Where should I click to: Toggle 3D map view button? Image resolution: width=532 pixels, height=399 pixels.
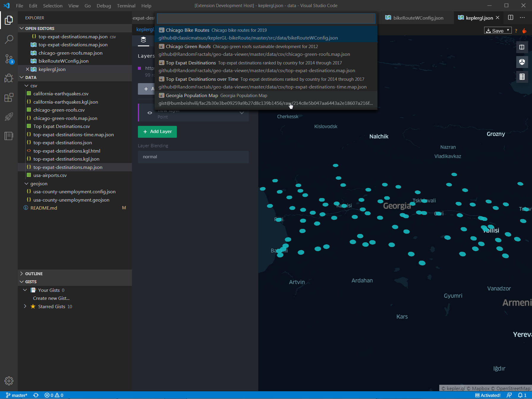[x=522, y=62]
